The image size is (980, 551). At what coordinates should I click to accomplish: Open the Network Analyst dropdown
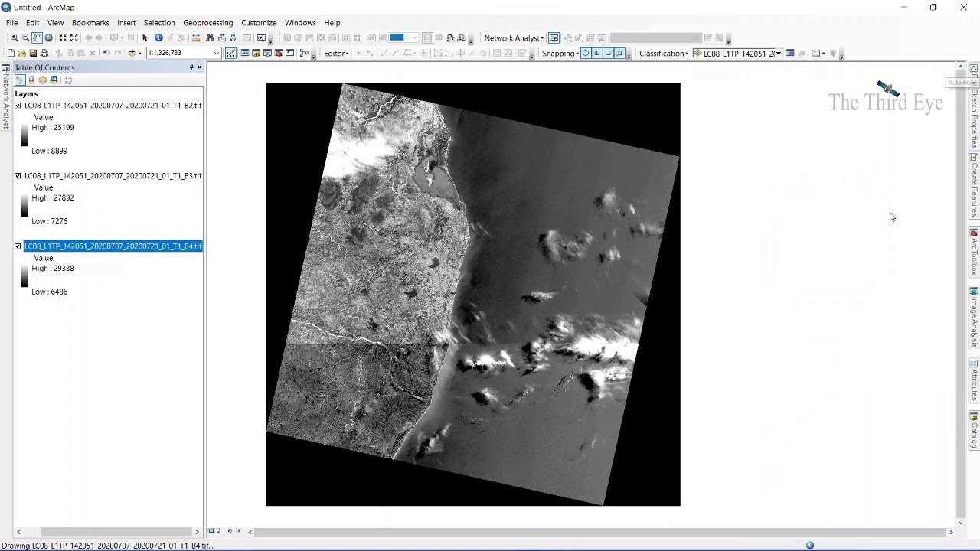pyautogui.click(x=514, y=37)
